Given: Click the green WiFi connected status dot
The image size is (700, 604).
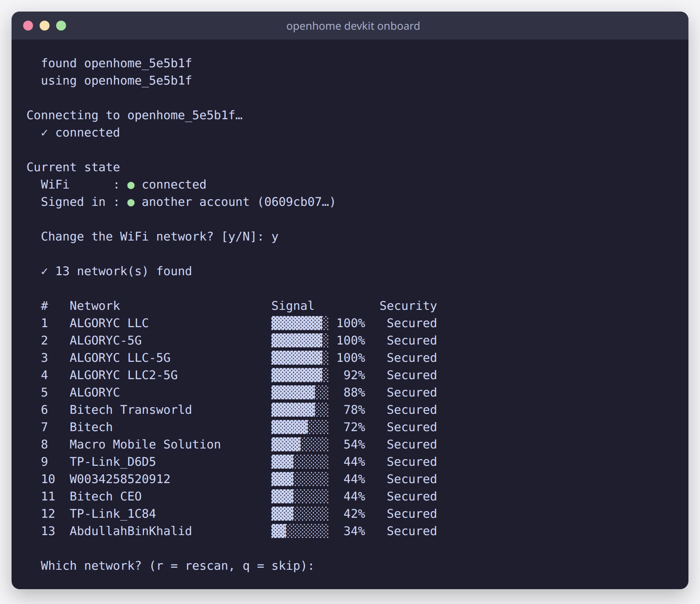Looking at the screenshot, I should pos(131,185).
